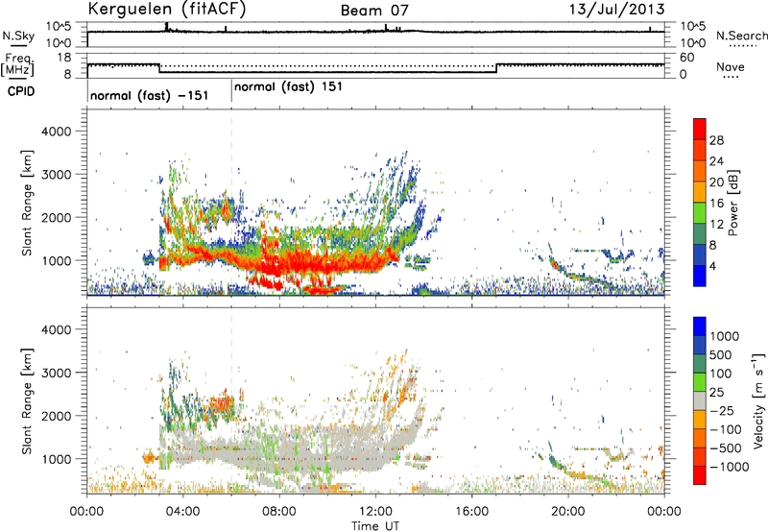Click the '2000' tick on velocity panel
The height and width of the screenshot is (532, 768).
click(x=56, y=416)
